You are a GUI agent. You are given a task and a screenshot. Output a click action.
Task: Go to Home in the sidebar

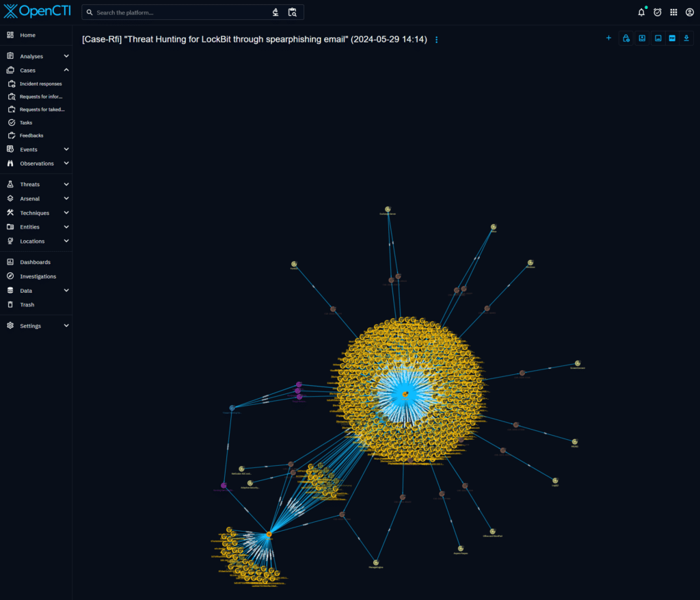(x=26, y=34)
